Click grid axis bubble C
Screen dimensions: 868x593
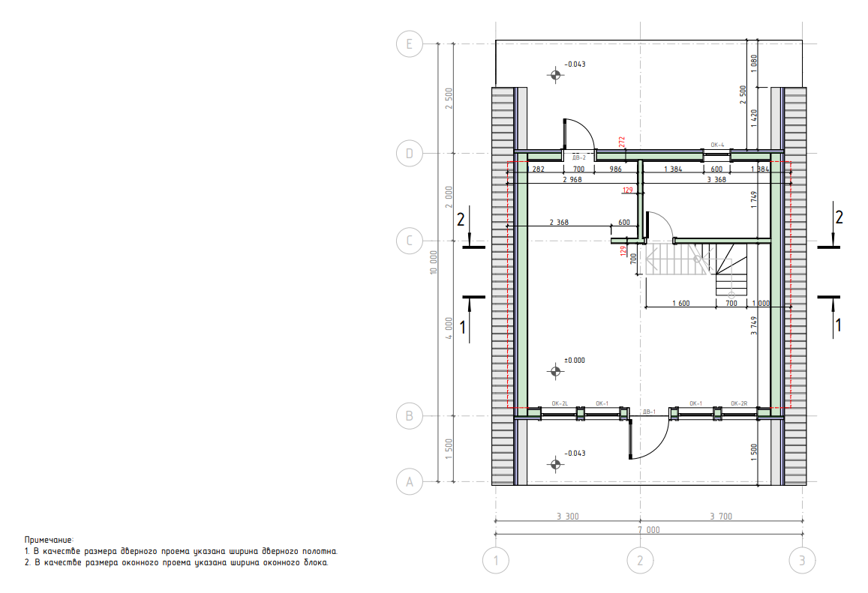[x=409, y=241]
